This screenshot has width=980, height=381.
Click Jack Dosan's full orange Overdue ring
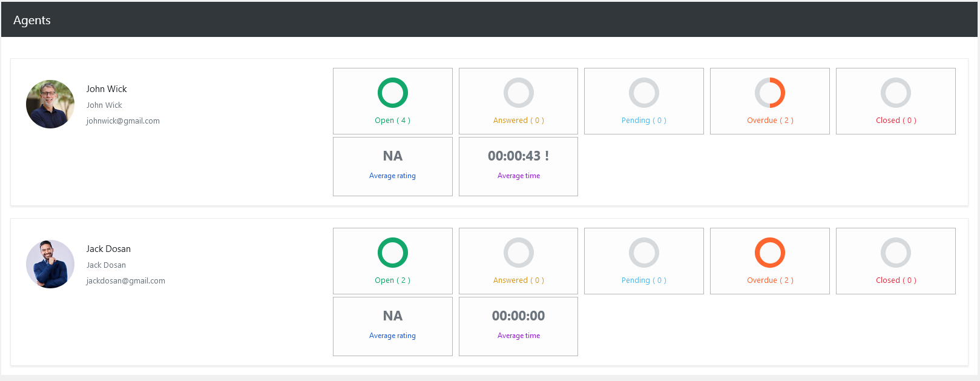click(769, 253)
